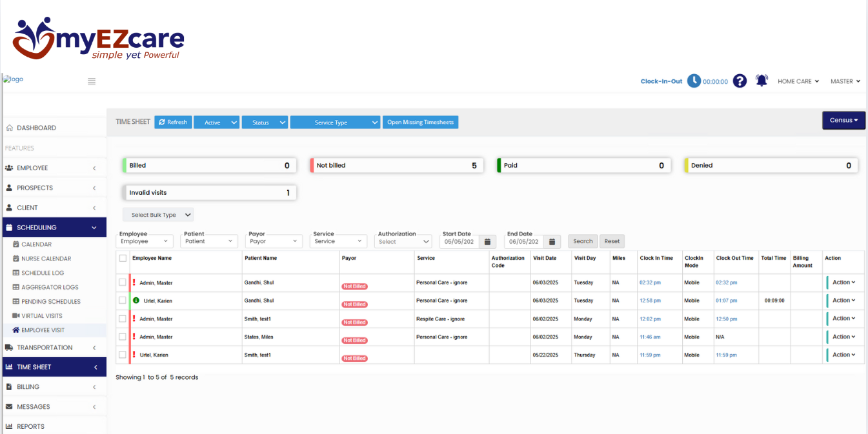
Task: Click red alert icon on Respite Care row
Action: click(134, 319)
